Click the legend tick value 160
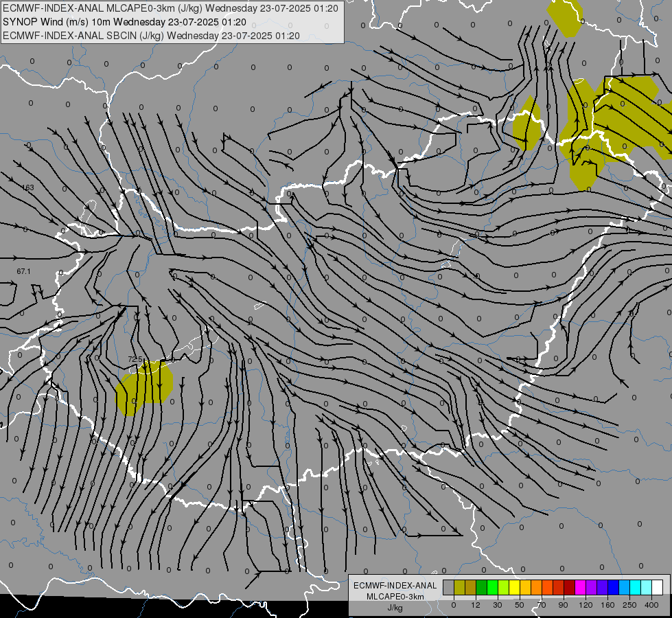 607,605
